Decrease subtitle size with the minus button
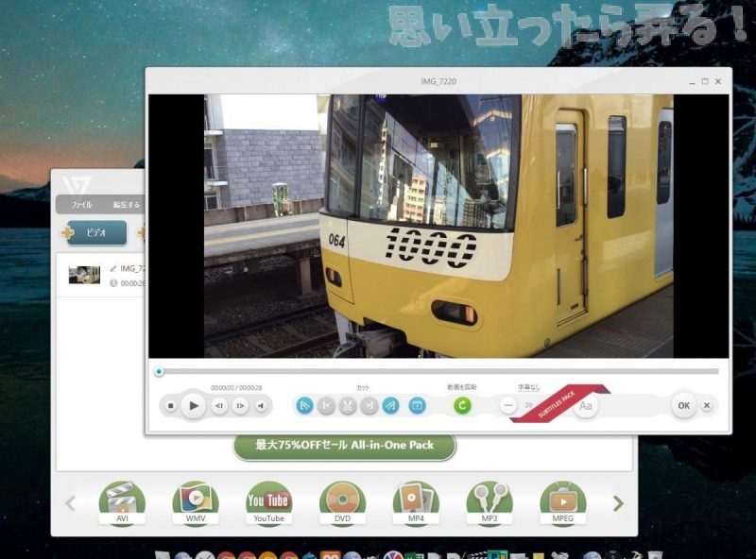Image resolution: width=756 pixels, height=559 pixels. coord(507,406)
